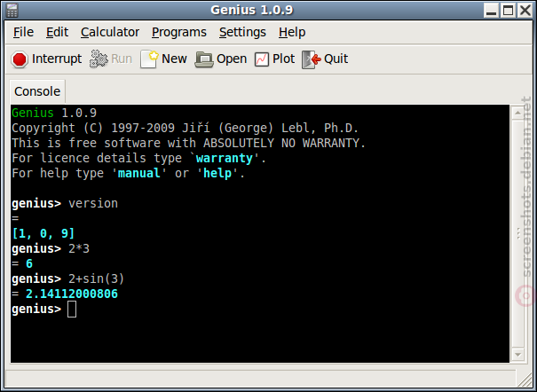Click the result 2.14112000806
This screenshot has width=537, height=392.
click(72, 294)
